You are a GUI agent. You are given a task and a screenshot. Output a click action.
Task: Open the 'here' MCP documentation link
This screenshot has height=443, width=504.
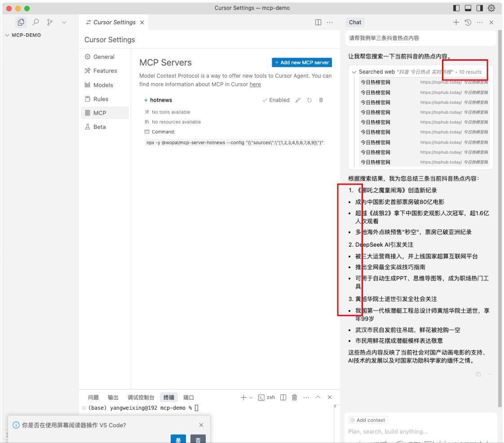coord(255,84)
